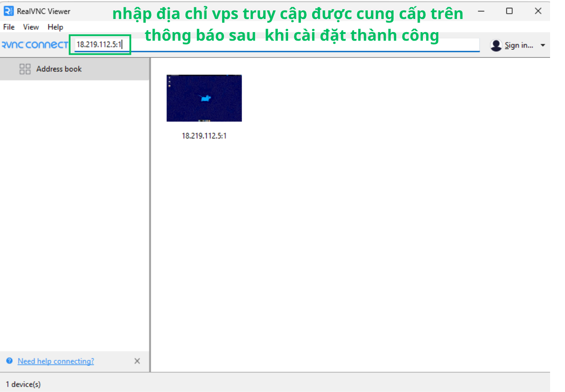The width and height of the screenshot is (565, 392).
Task: Click the 1 device(s) status bar text
Action: [23, 384]
